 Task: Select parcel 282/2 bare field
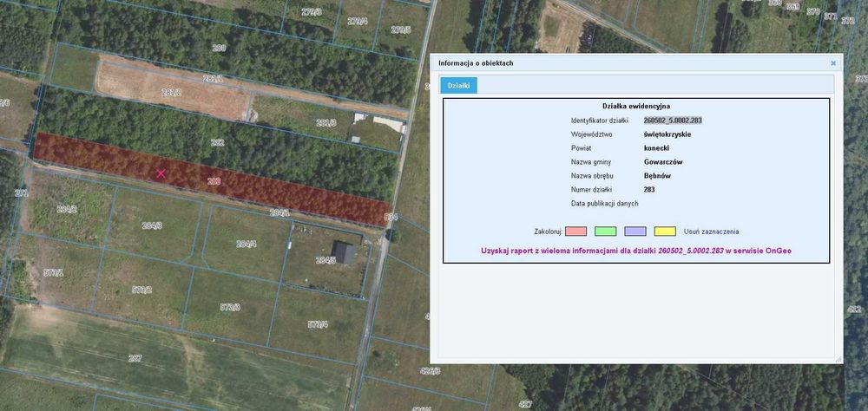coord(172,93)
